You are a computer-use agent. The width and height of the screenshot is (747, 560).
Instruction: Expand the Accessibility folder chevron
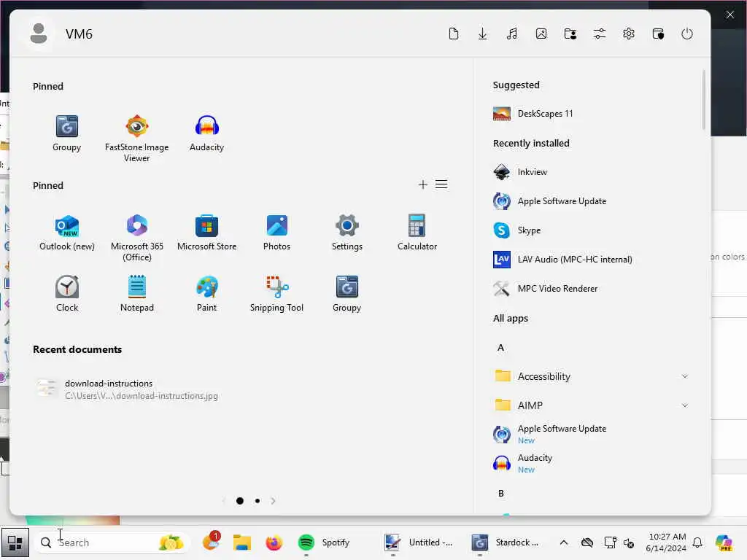pos(684,376)
